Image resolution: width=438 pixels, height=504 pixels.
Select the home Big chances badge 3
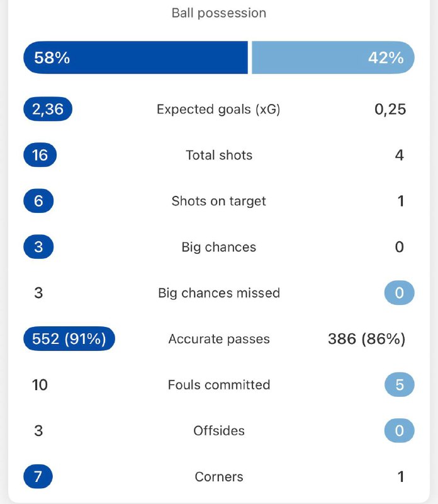38,246
